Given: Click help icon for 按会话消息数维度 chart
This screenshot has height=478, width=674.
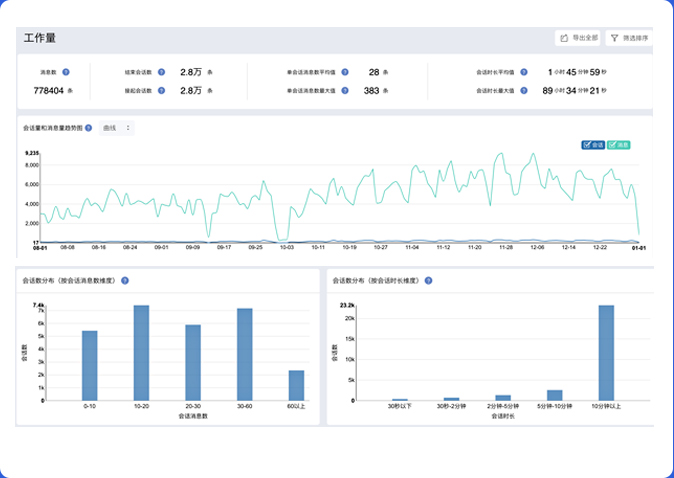Looking at the screenshot, I should (125, 281).
